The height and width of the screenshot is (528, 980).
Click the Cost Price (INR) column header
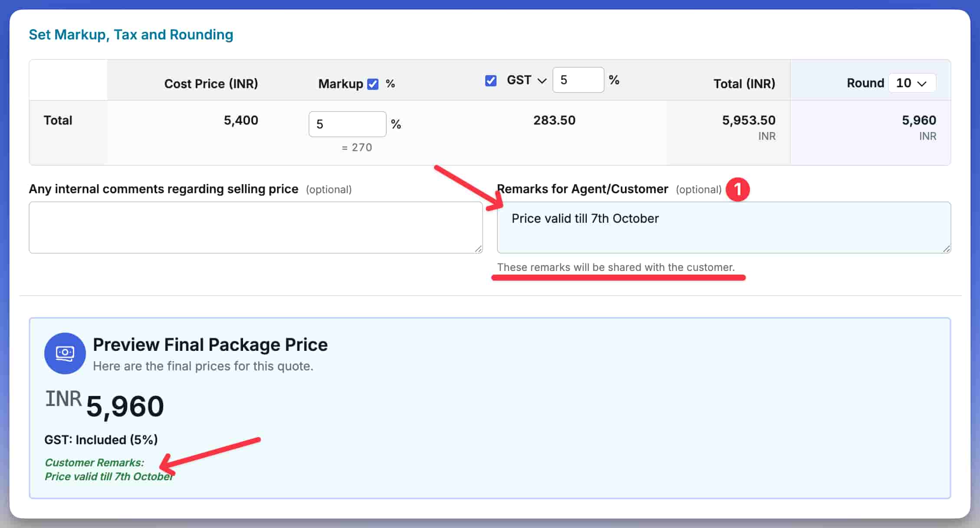(x=211, y=83)
